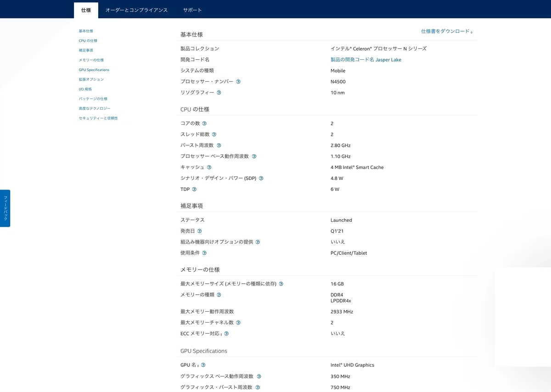Select the 2.80 GHz burst frequency value

(341, 146)
